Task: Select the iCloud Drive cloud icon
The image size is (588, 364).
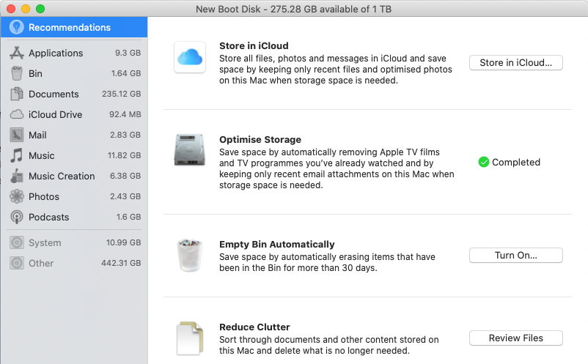Action: click(17, 114)
